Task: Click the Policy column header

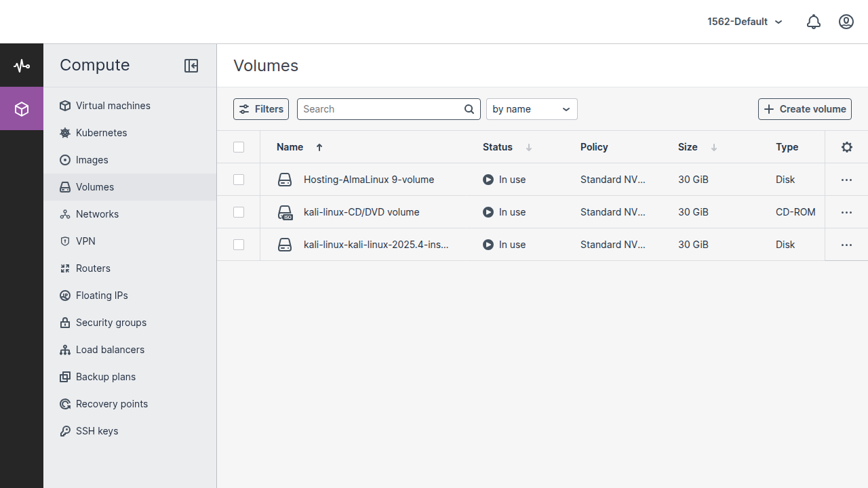Action: [594, 147]
